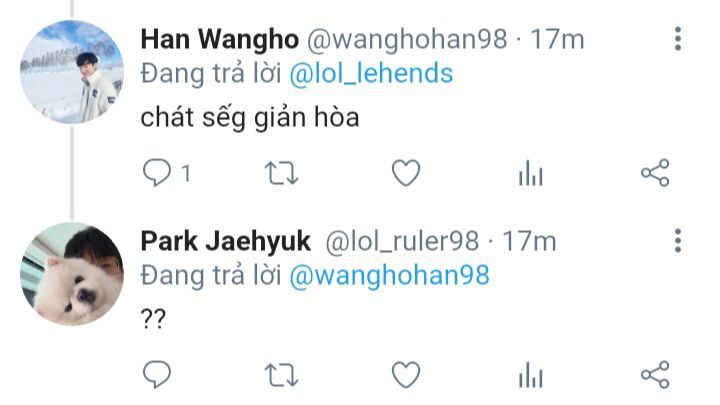Viewport: 720px width, 405px height.
Task: Open the @lol_lehends mention link
Action: coord(371,73)
